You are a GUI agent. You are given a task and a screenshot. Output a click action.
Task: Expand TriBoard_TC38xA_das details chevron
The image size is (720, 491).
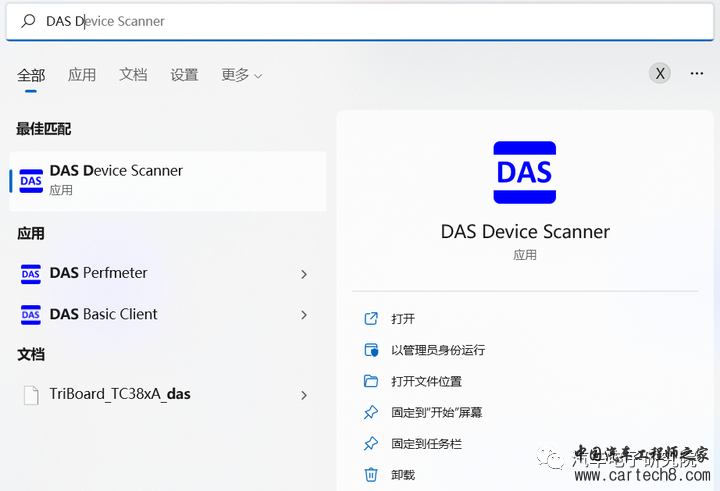click(x=304, y=395)
